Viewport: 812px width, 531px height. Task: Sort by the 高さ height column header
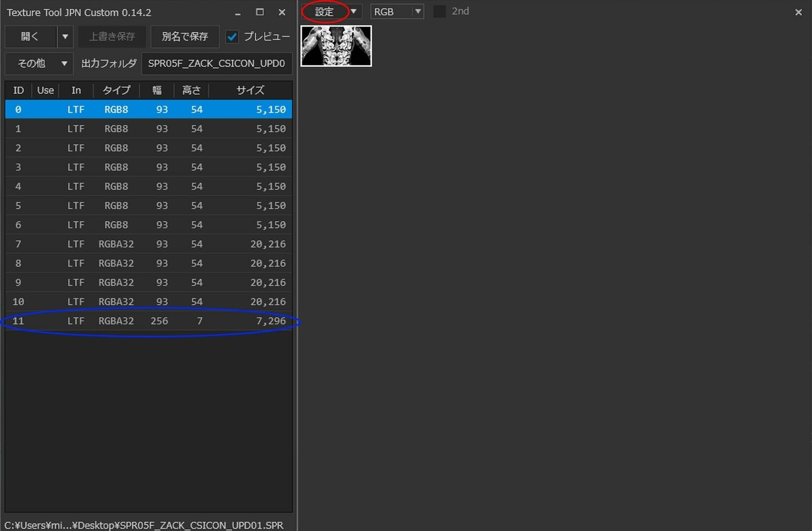191,90
